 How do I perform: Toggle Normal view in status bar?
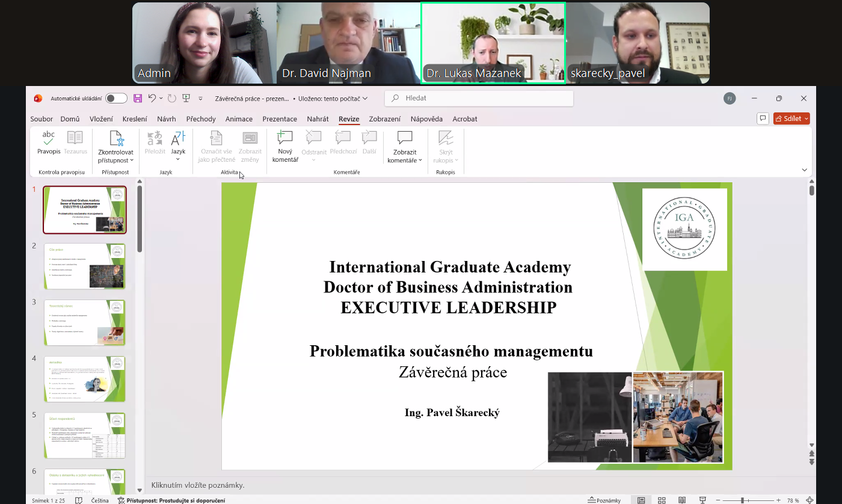(641, 500)
